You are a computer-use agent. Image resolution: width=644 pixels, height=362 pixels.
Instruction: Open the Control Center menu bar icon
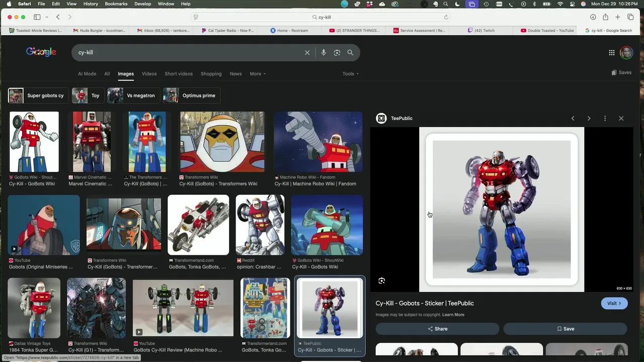click(572, 4)
